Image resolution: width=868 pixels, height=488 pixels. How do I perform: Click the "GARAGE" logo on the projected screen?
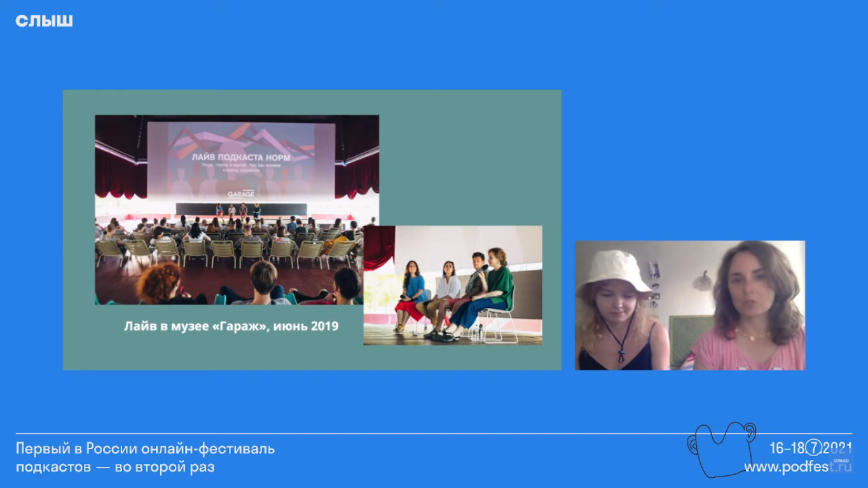[241, 193]
